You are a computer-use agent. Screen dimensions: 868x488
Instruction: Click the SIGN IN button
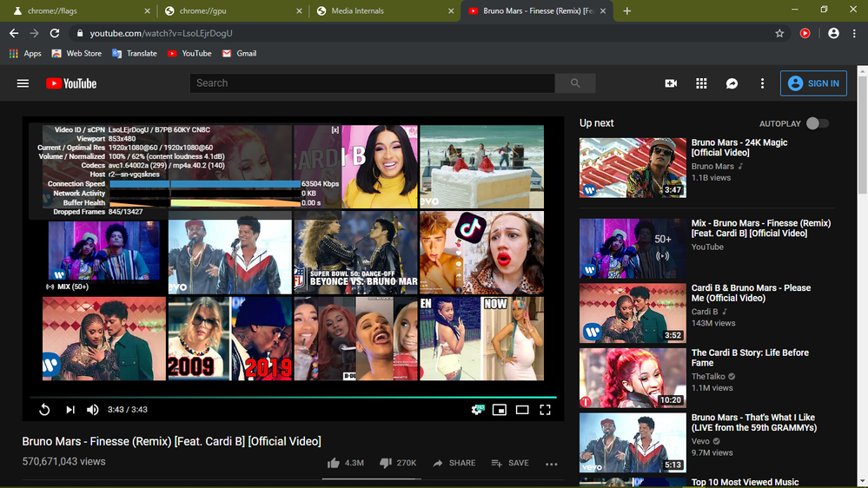pos(813,83)
